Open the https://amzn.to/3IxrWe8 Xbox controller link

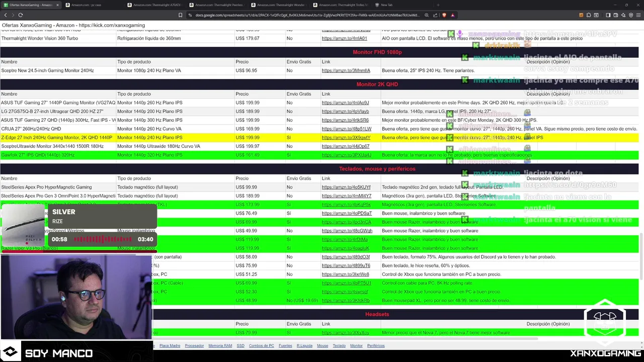click(345, 275)
